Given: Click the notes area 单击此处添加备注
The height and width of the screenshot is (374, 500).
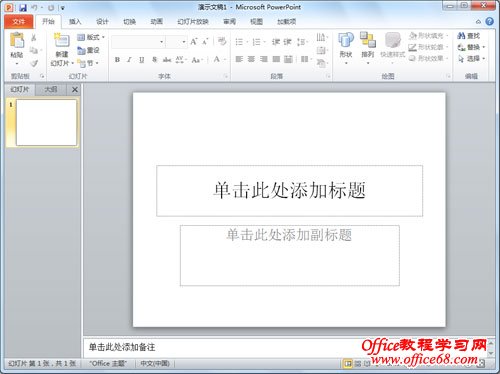Looking at the screenshot, I should (122, 347).
